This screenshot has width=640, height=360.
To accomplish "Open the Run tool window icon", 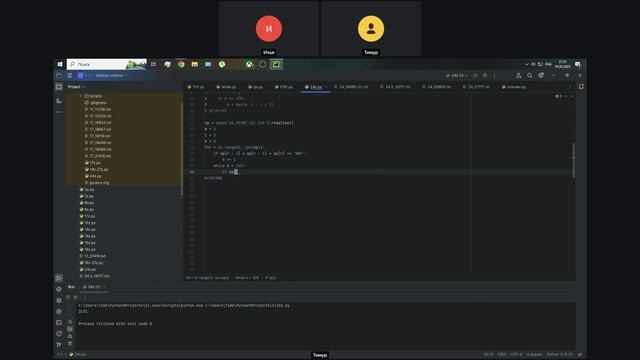I will [x=59, y=278].
